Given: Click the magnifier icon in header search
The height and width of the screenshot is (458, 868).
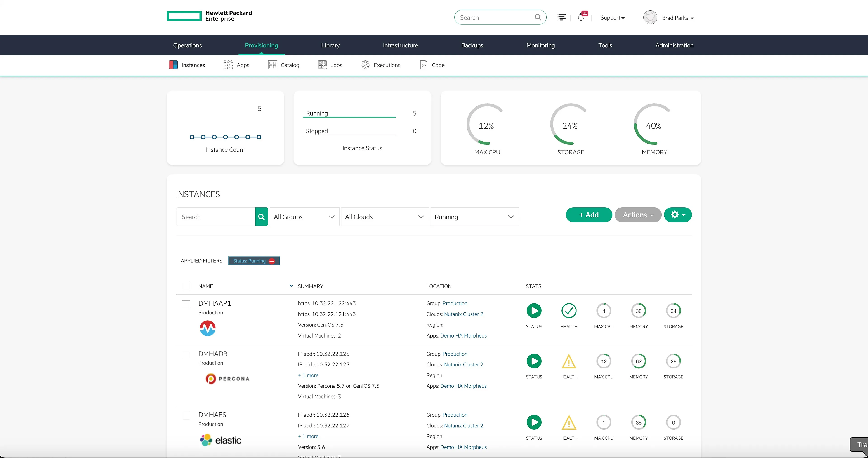Looking at the screenshot, I should pos(538,17).
